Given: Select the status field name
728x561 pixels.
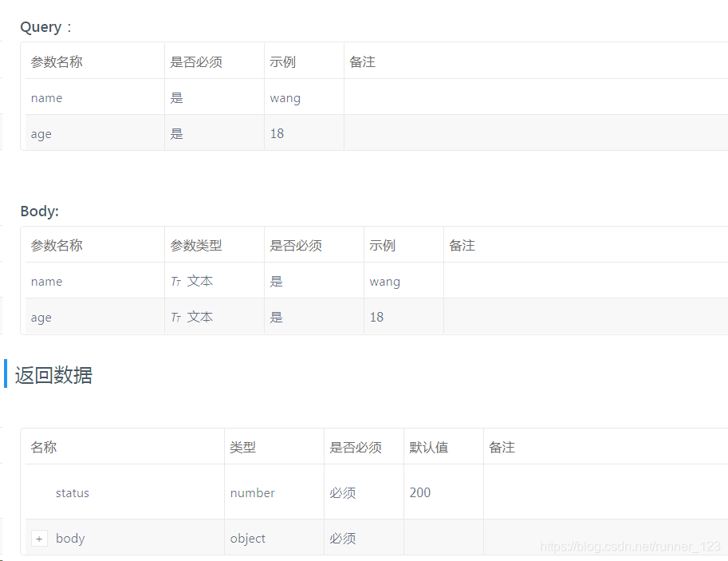Looking at the screenshot, I should pos(73,492).
